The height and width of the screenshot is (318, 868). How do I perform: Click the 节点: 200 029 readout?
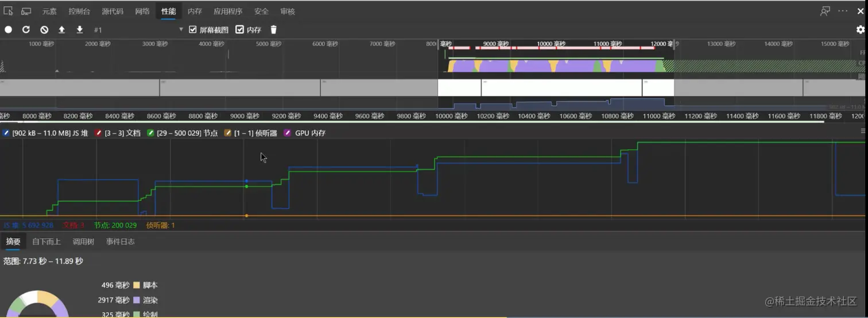115,226
